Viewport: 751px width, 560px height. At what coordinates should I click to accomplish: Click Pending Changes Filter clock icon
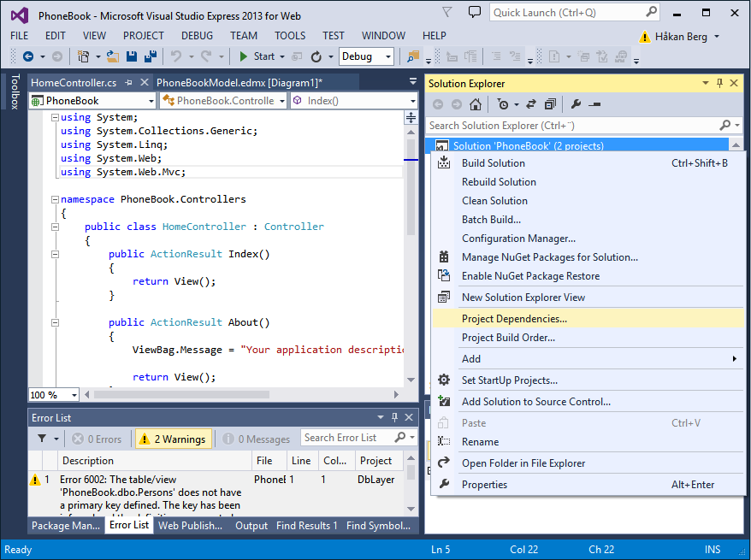point(503,103)
